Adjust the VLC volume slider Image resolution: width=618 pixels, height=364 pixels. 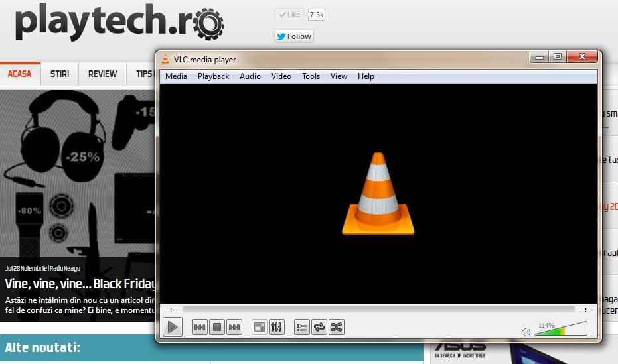click(561, 329)
